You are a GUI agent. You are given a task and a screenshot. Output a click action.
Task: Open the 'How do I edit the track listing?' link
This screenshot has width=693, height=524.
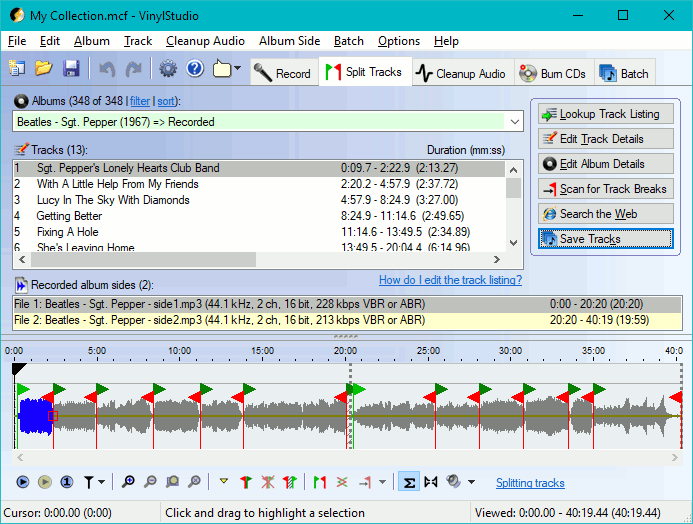click(x=450, y=280)
